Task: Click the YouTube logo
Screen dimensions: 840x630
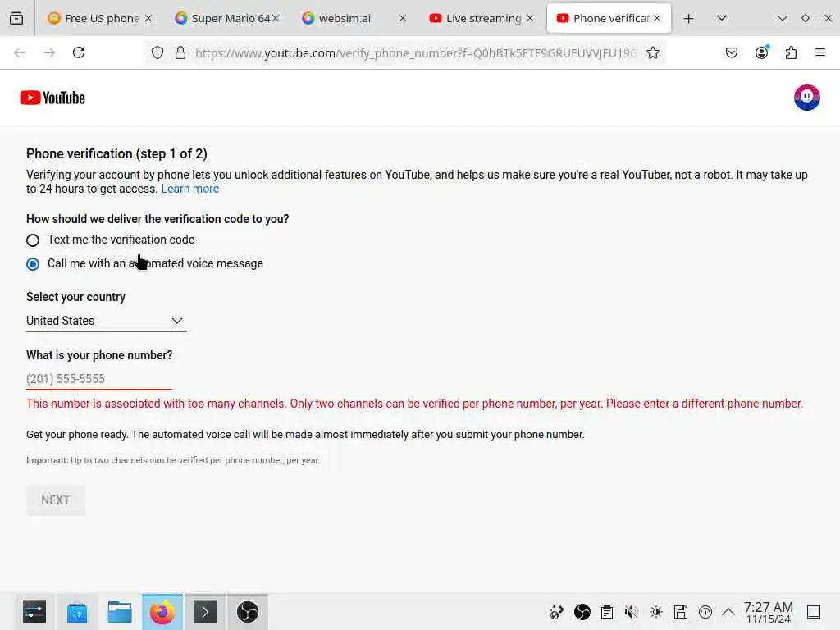Action: point(52,98)
